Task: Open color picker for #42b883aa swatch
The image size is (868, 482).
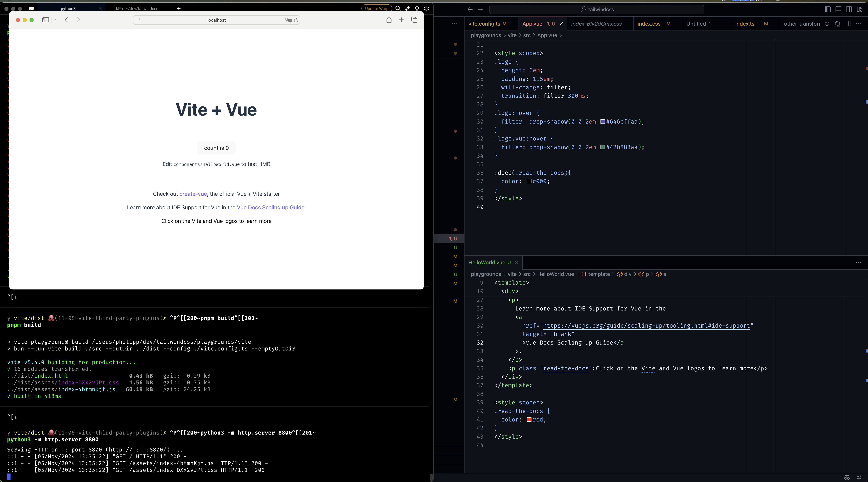Action: tap(603, 147)
